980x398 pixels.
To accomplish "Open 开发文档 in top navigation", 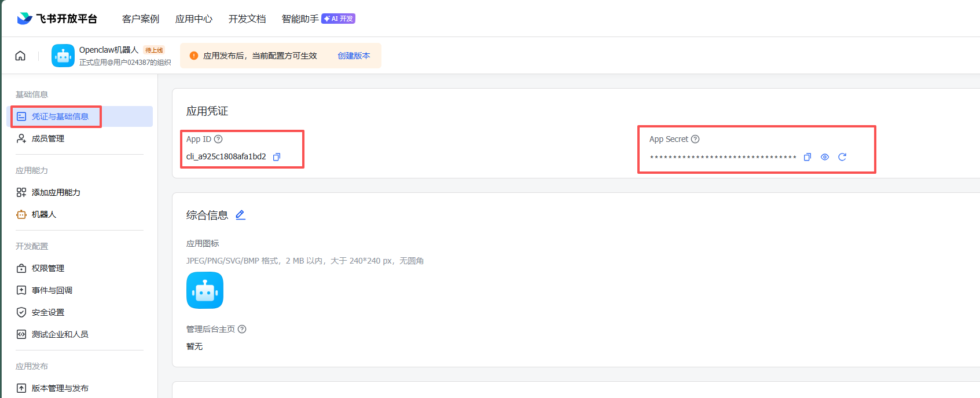I will (247, 19).
